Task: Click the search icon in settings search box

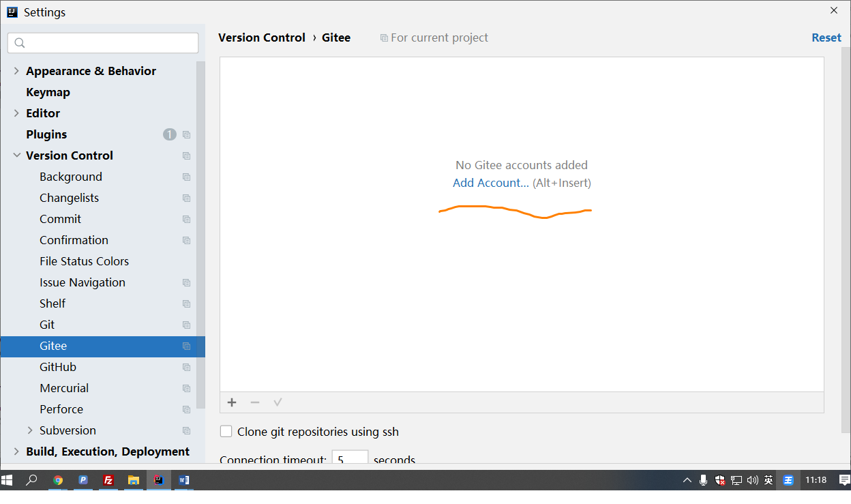Action: pyautogui.click(x=20, y=43)
